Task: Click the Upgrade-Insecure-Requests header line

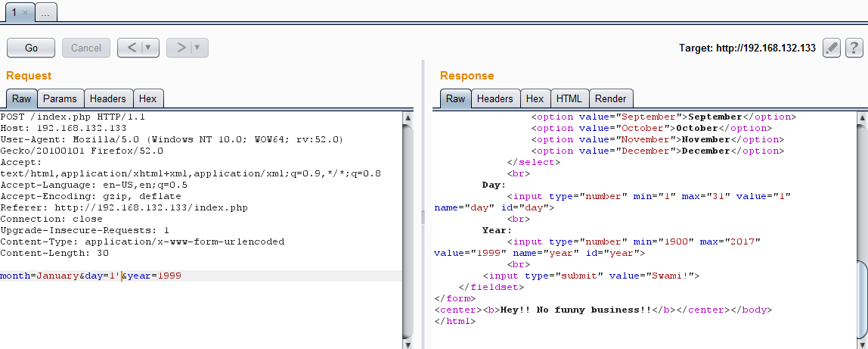Action: tap(85, 230)
